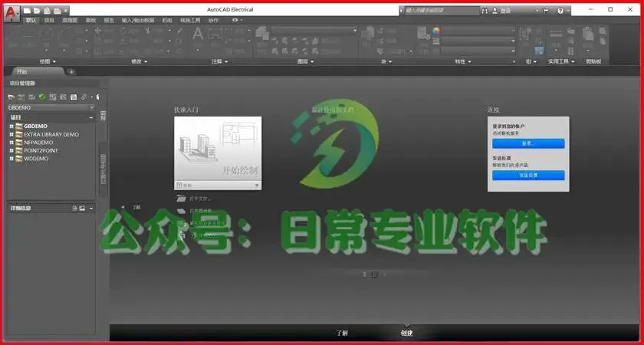644x345 pixels.
Task: Click the Insert block icon in 块 panel
Action: [367, 34]
